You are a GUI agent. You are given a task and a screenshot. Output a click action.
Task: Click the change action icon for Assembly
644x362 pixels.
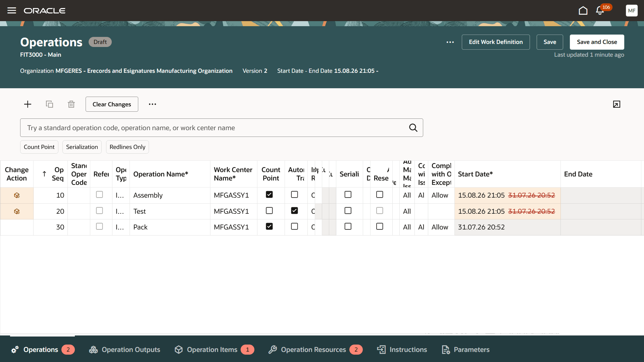[17, 195]
